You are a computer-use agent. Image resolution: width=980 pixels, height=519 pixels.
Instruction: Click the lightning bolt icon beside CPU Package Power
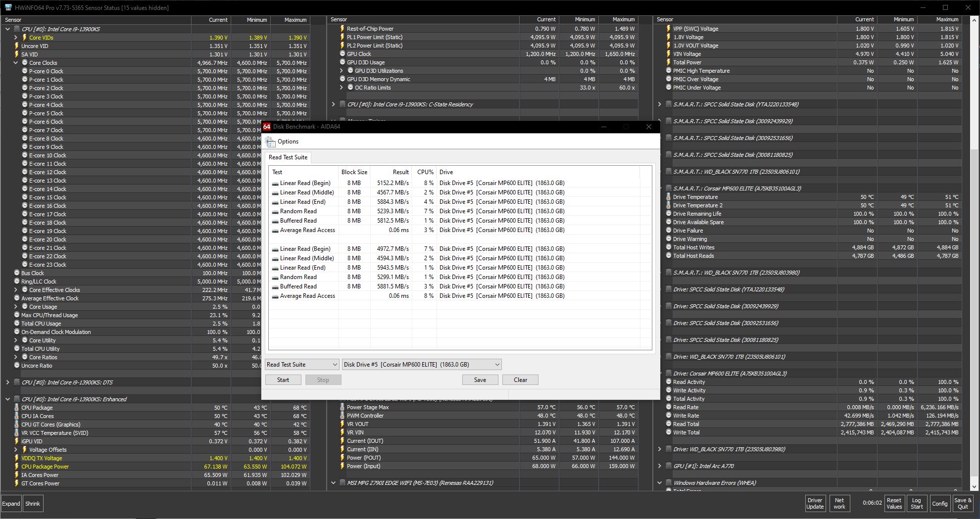(x=16, y=467)
